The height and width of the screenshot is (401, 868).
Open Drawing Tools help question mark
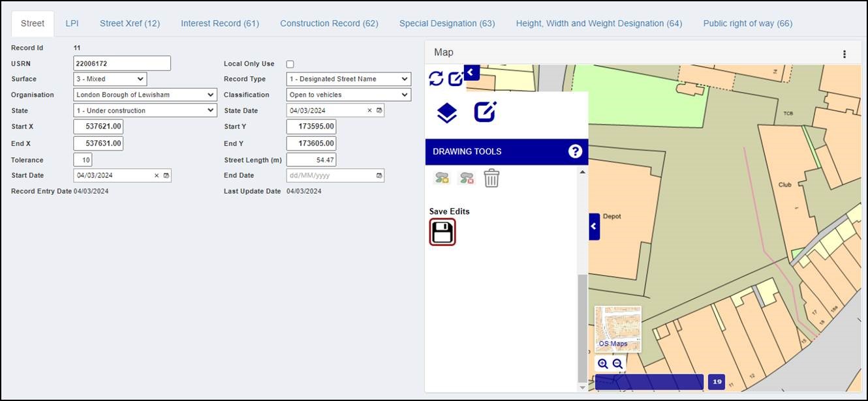click(575, 151)
